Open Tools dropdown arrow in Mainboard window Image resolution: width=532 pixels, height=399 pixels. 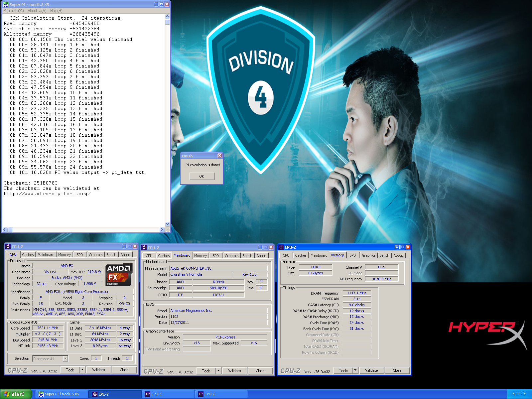[218, 371]
